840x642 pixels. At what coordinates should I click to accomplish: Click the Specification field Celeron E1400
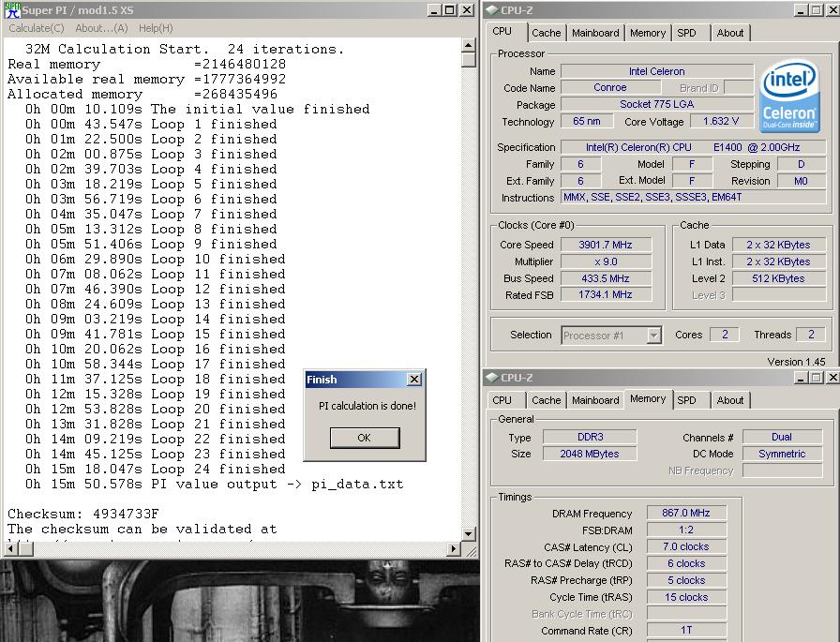(x=693, y=147)
